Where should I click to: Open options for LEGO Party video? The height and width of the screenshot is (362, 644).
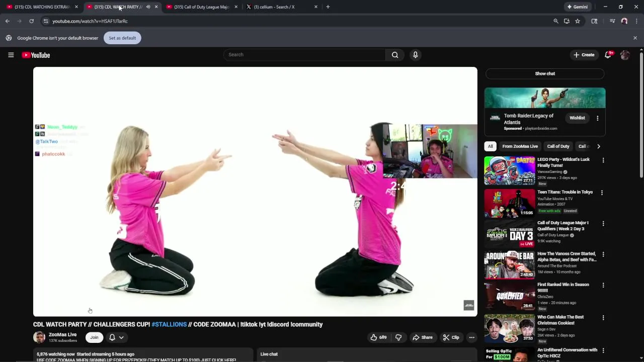click(x=603, y=160)
